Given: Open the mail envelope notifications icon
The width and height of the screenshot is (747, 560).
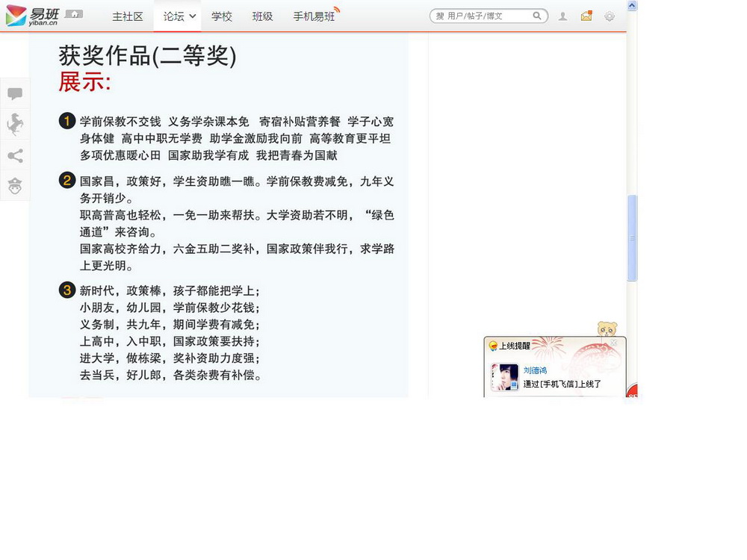Looking at the screenshot, I should pos(586,16).
